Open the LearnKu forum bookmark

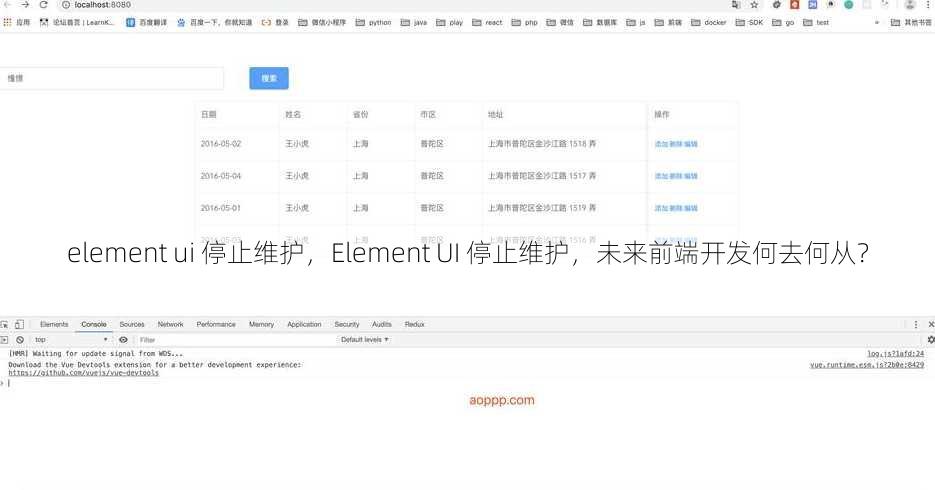(x=77, y=22)
